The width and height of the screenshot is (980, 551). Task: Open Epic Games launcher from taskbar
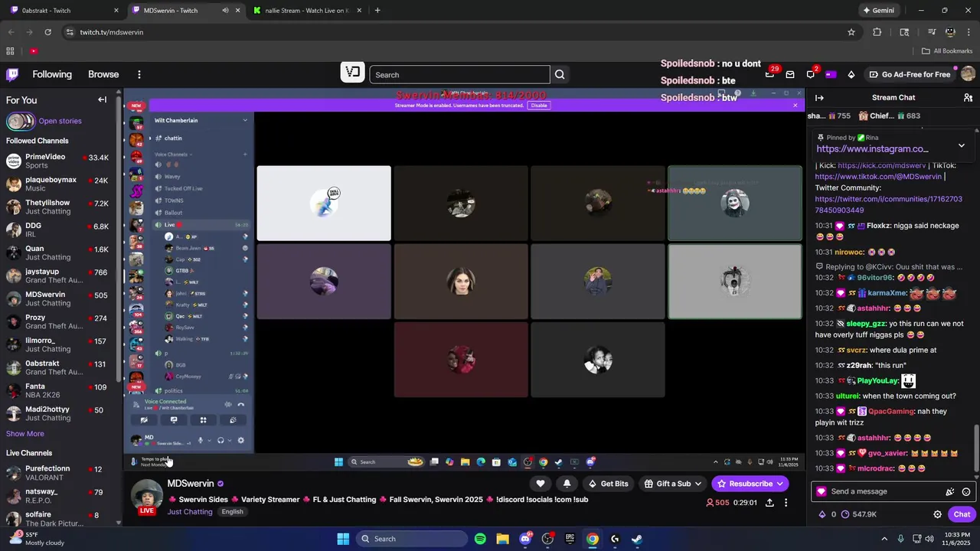[570, 539]
